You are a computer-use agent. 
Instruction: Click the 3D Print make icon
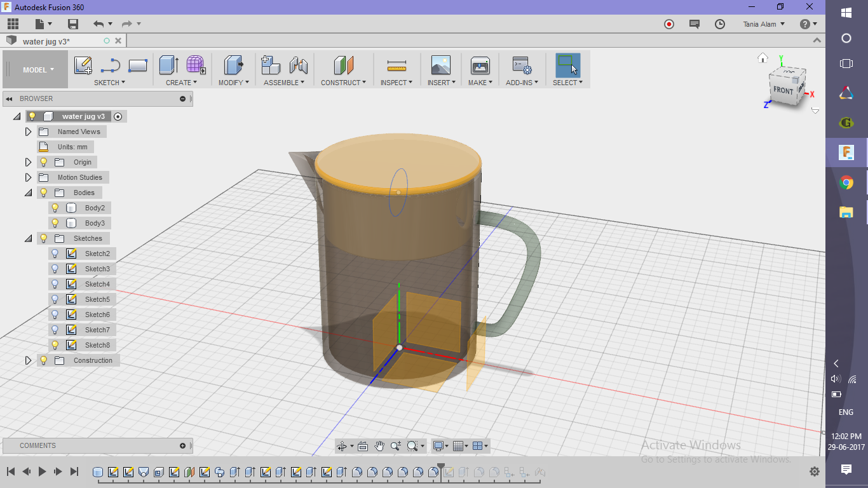(480, 65)
